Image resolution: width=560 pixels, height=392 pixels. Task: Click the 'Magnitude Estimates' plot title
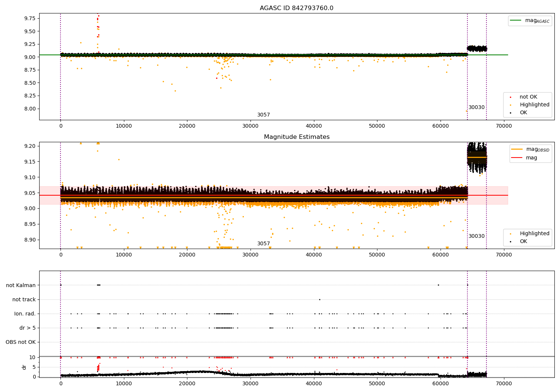[x=296, y=137]
